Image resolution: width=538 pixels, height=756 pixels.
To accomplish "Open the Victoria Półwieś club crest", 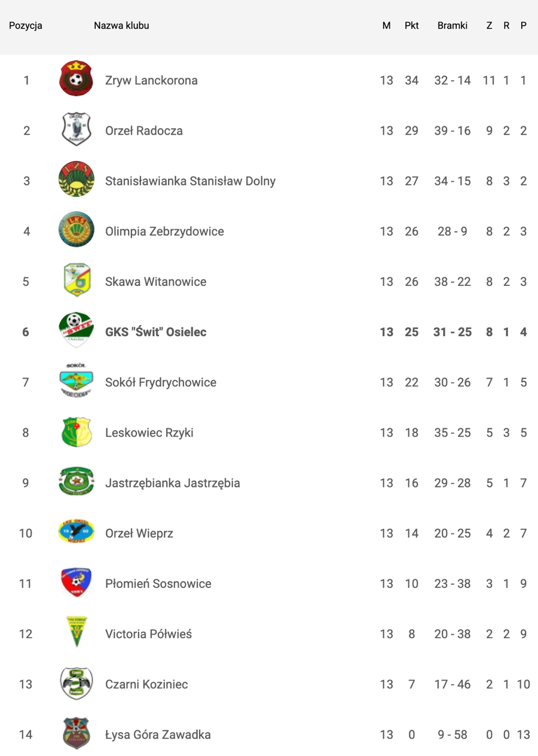I will click(x=77, y=633).
